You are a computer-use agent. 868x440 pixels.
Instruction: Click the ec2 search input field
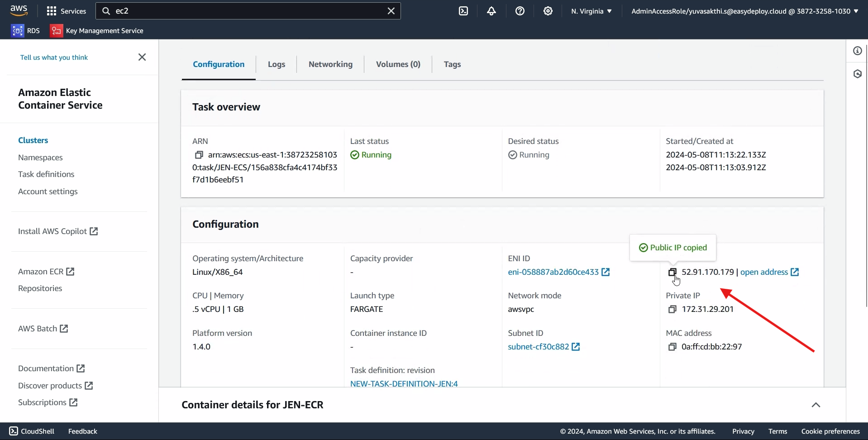(248, 11)
